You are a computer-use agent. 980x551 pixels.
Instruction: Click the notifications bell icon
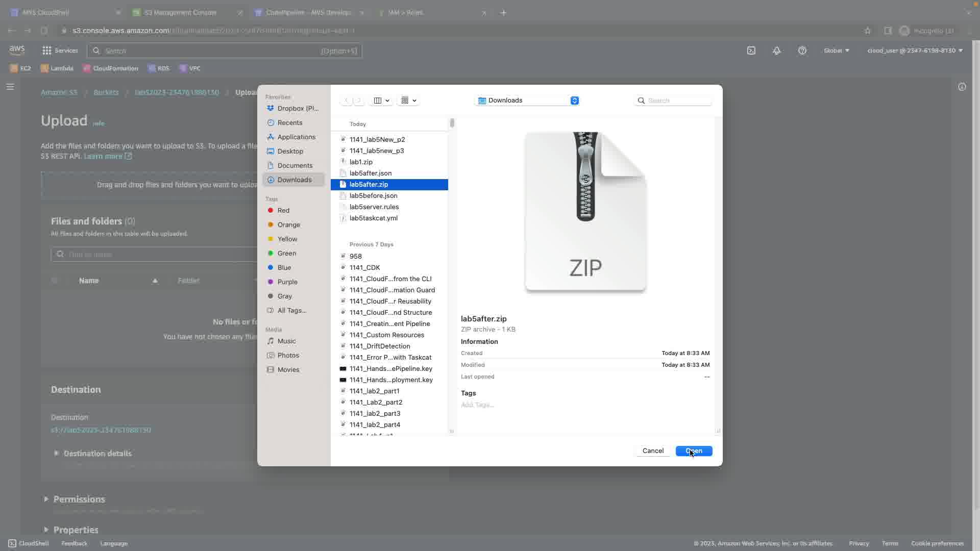tap(776, 51)
